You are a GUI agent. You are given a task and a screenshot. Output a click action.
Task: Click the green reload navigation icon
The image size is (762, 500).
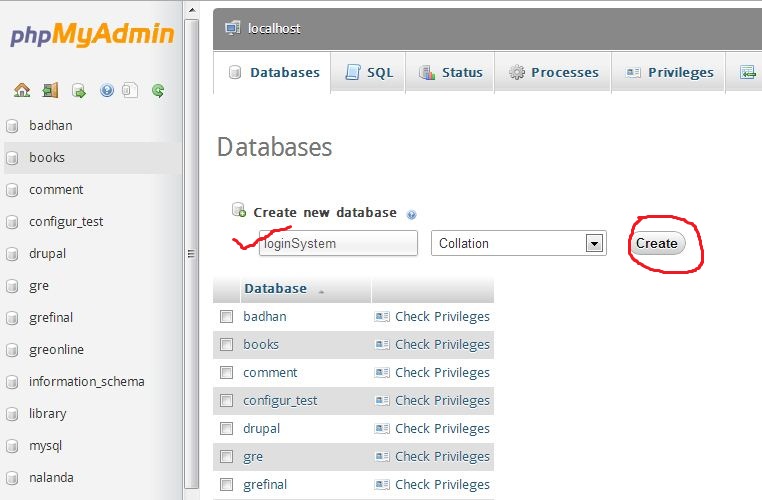tap(158, 90)
